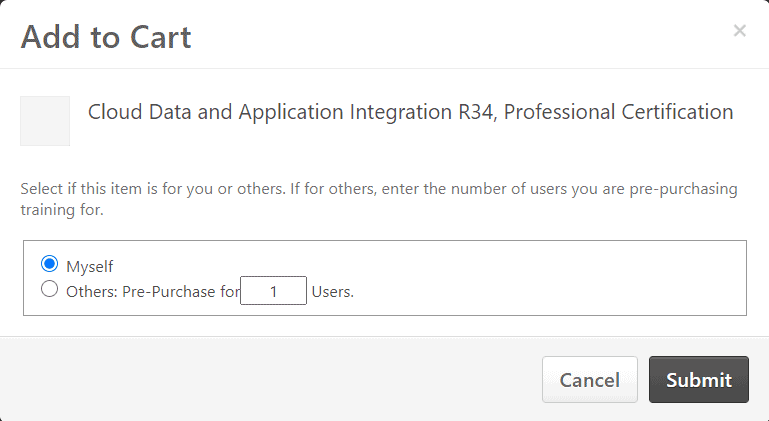Select the Myself radio button
Screen dimensions: 769x421
(x=50, y=264)
